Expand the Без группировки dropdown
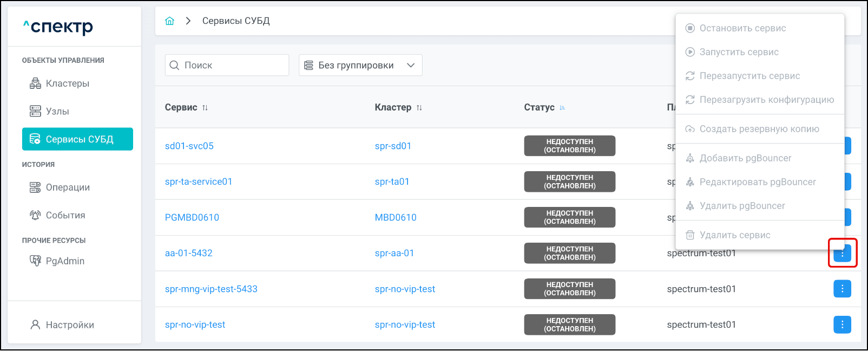868x351 pixels. (x=360, y=66)
